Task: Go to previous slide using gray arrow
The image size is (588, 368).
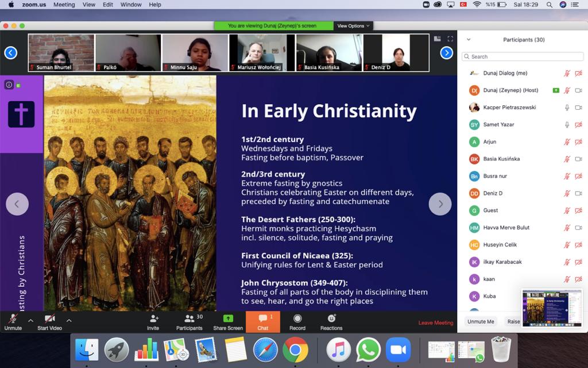Action: [17, 204]
